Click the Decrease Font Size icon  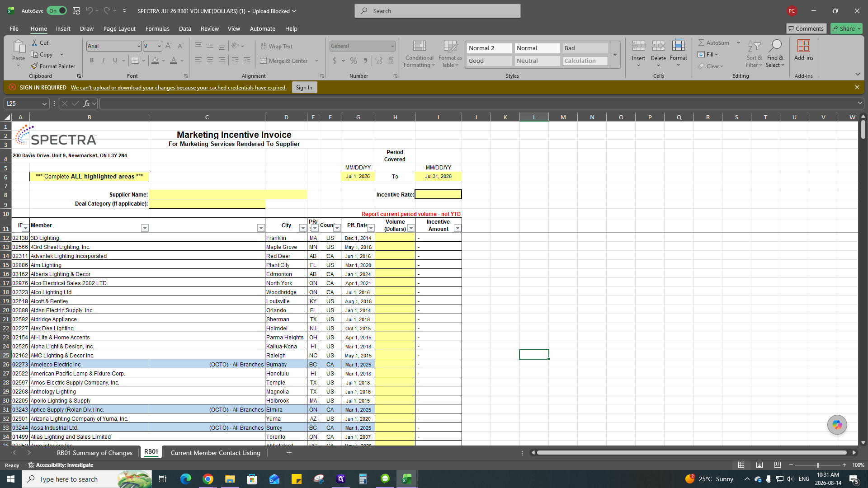pos(180,46)
